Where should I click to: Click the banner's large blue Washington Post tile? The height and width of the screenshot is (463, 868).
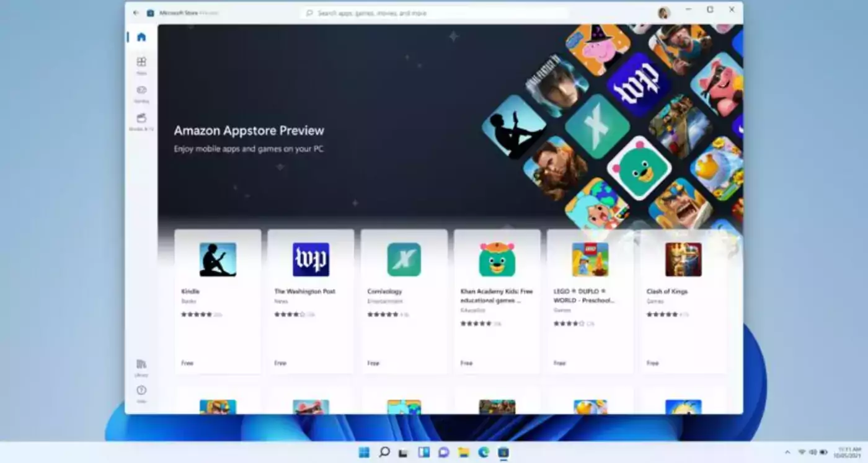click(x=639, y=84)
